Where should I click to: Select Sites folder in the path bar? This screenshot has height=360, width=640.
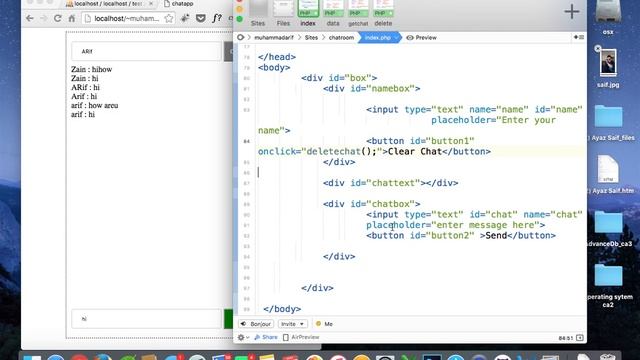coord(311,38)
